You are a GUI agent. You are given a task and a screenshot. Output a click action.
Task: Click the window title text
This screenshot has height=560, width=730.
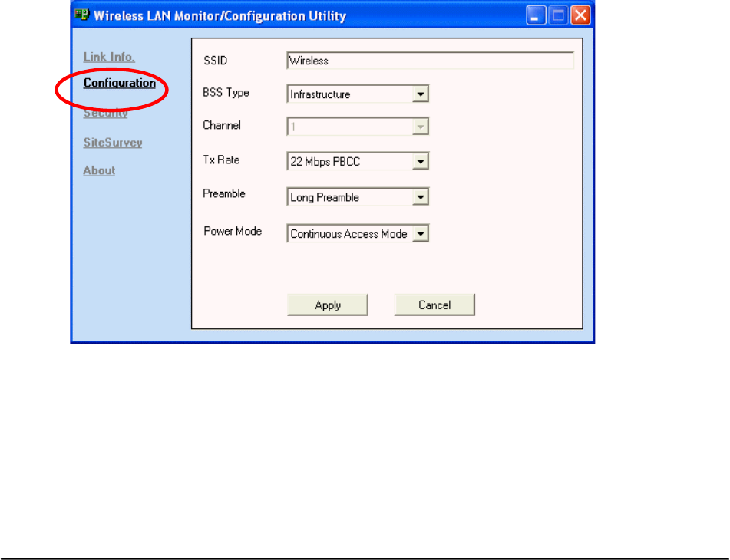pyautogui.click(x=220, y=16)
